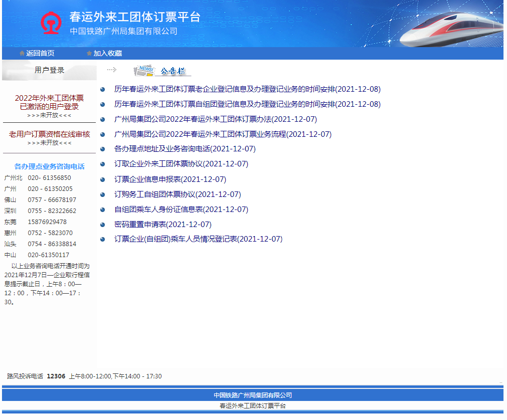Open 密码重置申请表 notice
Image resolution: width=507 pixels, height=420 pixels.
[162, 224]
